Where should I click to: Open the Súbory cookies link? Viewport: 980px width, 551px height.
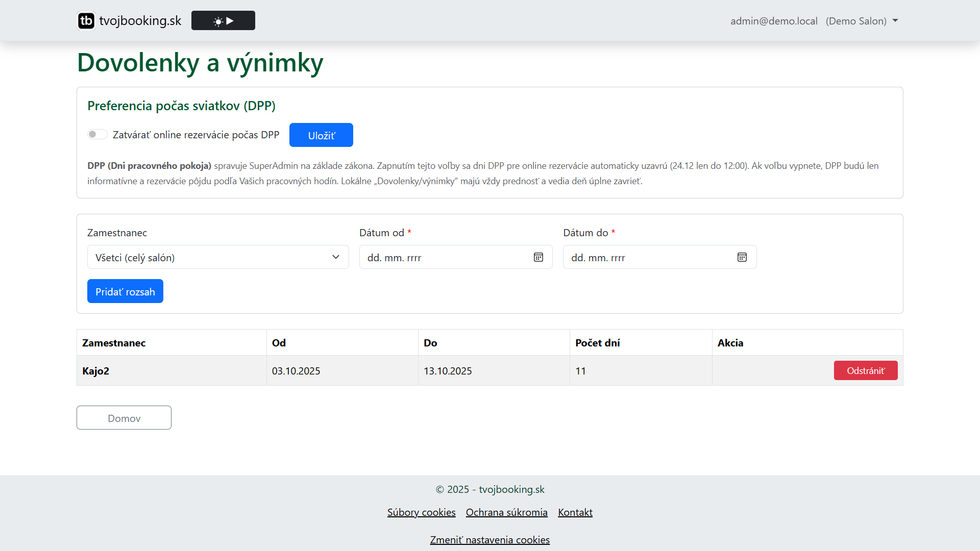[421, 512]
